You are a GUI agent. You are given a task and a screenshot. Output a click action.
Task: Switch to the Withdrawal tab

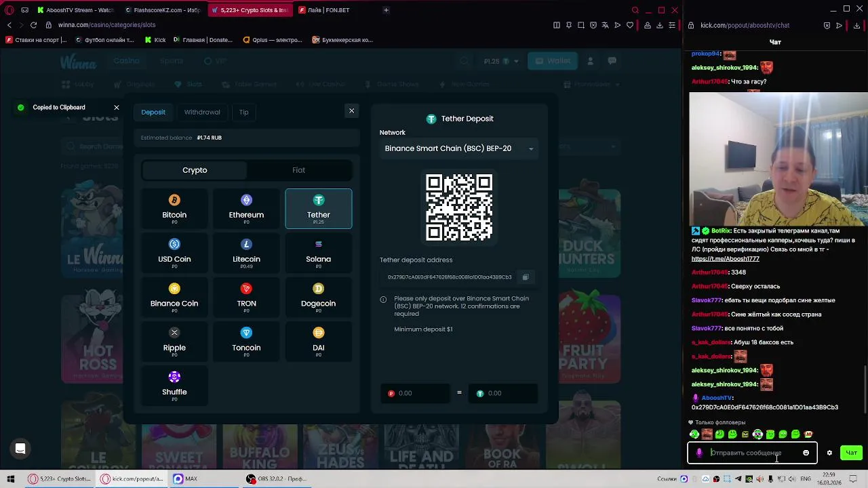click(202, 112)
